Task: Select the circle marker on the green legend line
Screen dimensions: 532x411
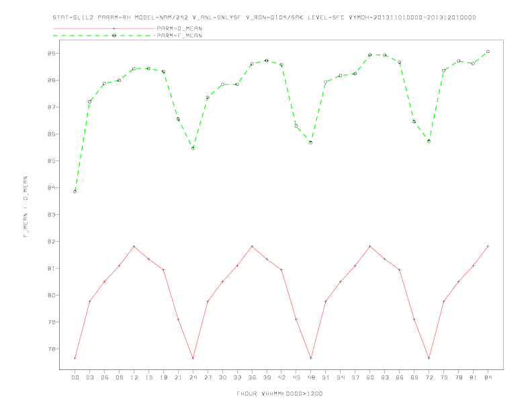Action: [x=114, y=36]
